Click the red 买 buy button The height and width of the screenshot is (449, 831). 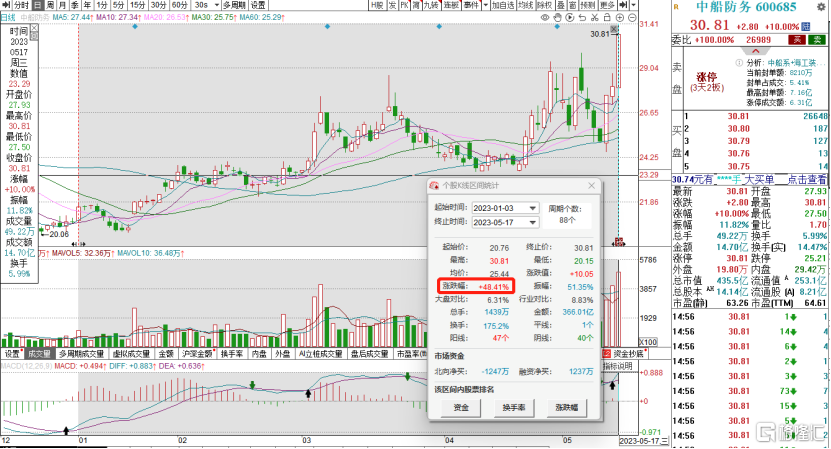(797, 40)
